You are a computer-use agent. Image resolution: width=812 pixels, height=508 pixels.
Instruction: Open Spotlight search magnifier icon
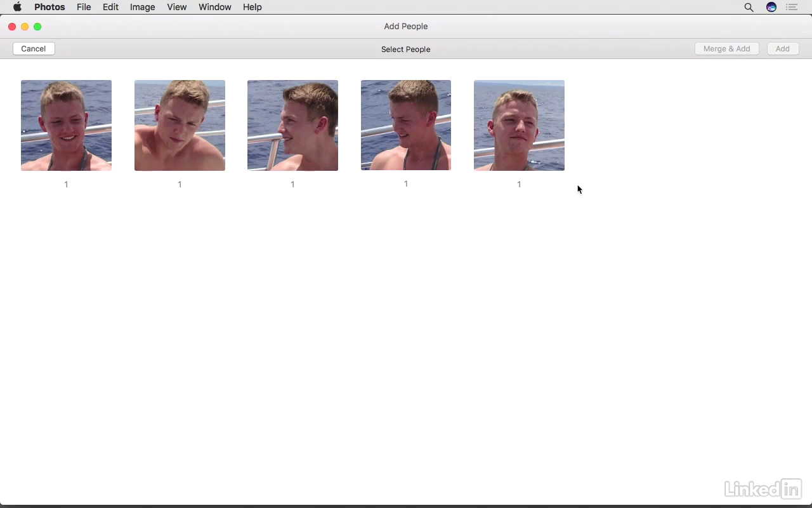[749, 7]
